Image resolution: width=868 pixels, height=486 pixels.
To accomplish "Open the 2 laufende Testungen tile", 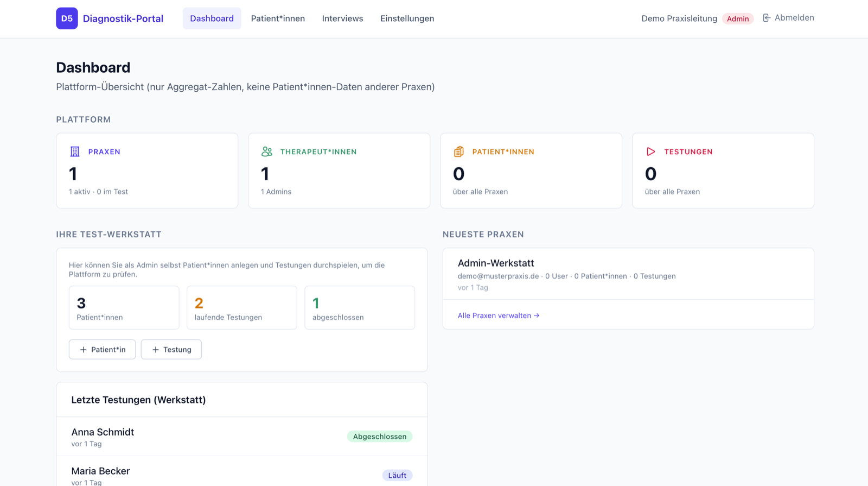I will tap(242, 308).
